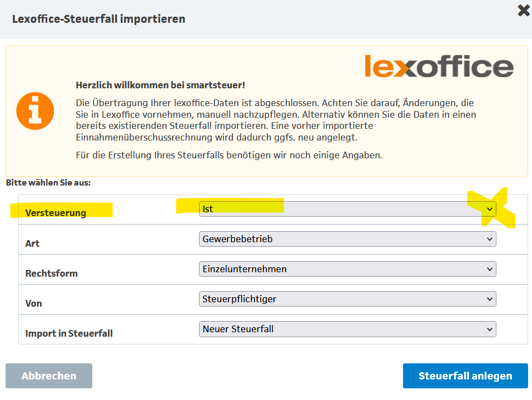
Task: Close the Lexoffice import dialog
Action: 524,10
